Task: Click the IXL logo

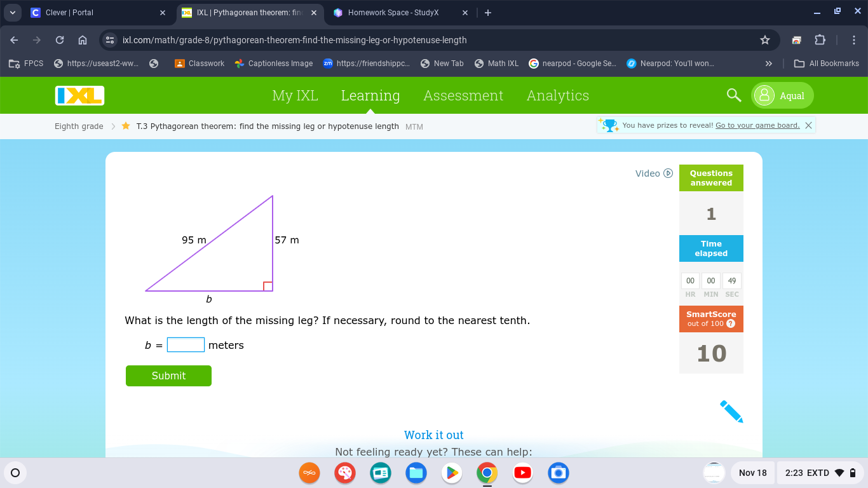Action: [x=79, y=95]
